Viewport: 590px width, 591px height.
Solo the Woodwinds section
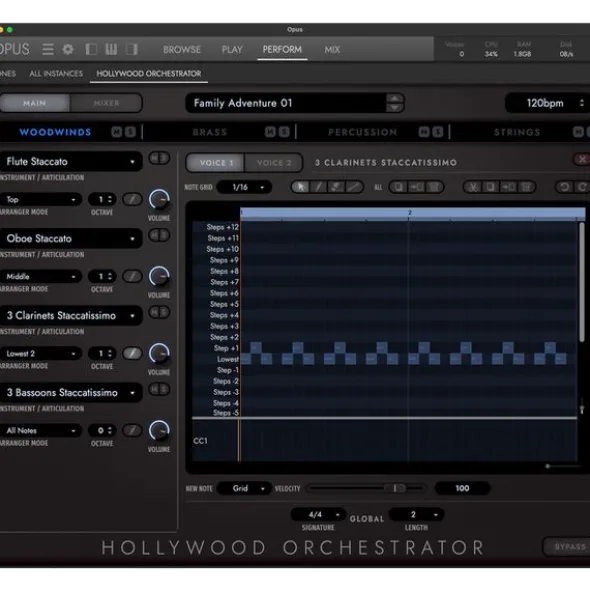click(130, 132)
